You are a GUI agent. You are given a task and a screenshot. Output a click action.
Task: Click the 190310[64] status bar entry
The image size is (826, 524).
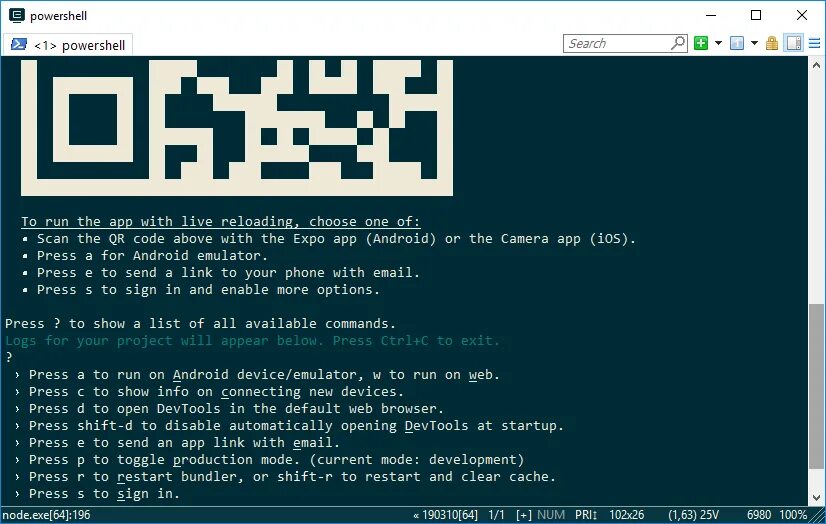[x=446, y=515]
